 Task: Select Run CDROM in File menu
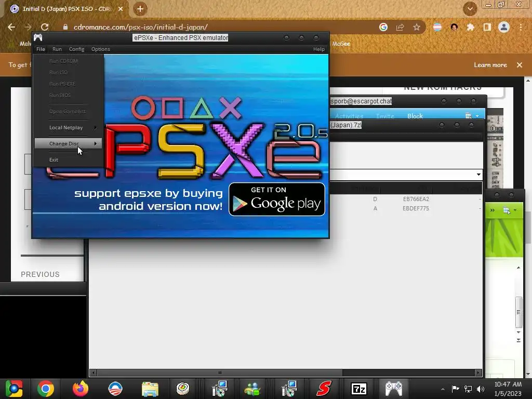(x=69, y=61)
